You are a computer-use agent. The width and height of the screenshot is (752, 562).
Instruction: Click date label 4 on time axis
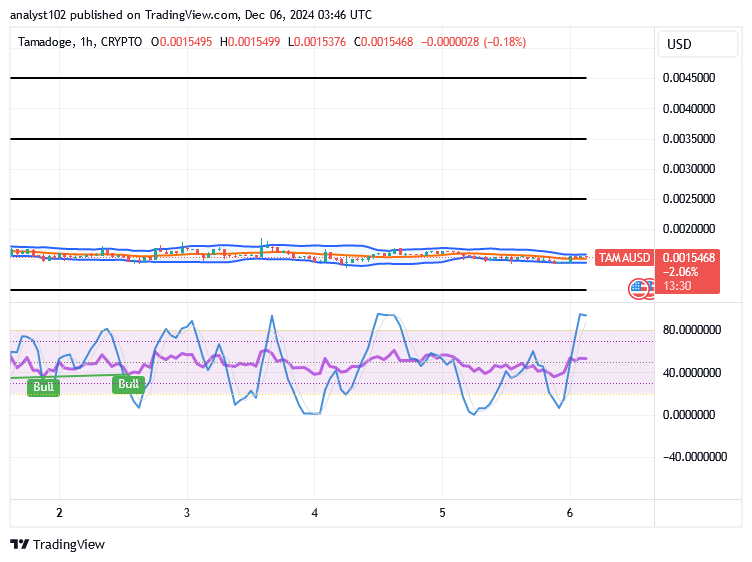tap(315, 513)
